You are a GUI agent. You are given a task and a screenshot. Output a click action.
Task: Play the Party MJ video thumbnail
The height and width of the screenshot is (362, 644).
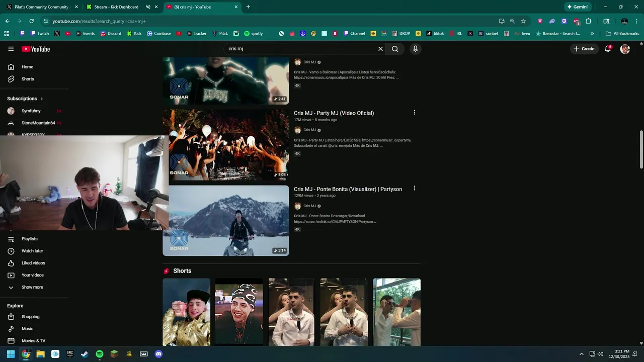pos(226,145)
